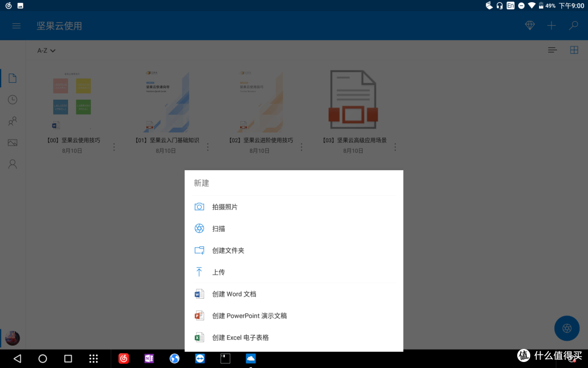588x368 pixels.
Task: Open the Shared people sidebar icon
Action: (13, 121)
